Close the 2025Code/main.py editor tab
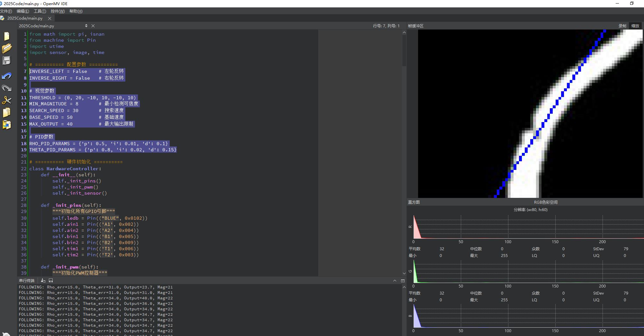 click(x=49, y=18)
